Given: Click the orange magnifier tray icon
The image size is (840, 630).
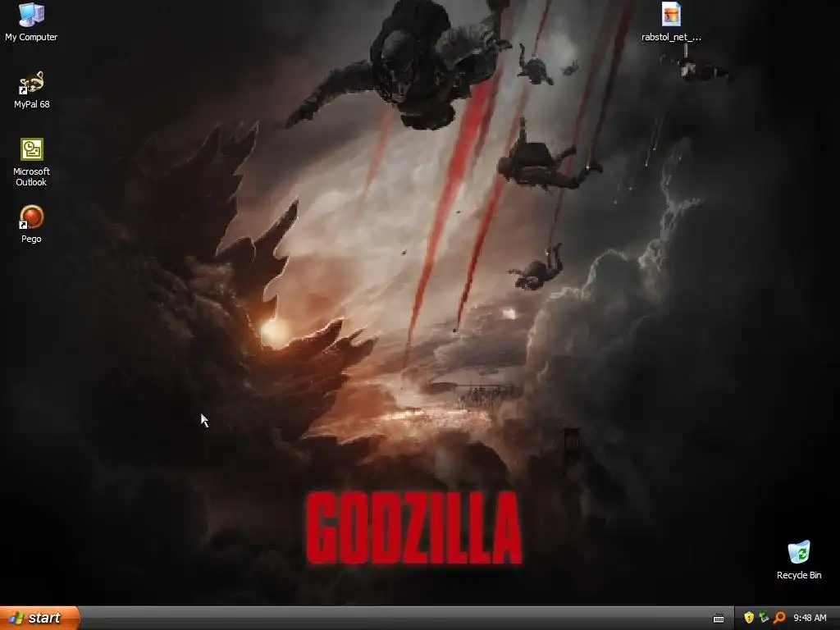Looking at the screenshot, I should pyautogui.click(x=779, y=618).
